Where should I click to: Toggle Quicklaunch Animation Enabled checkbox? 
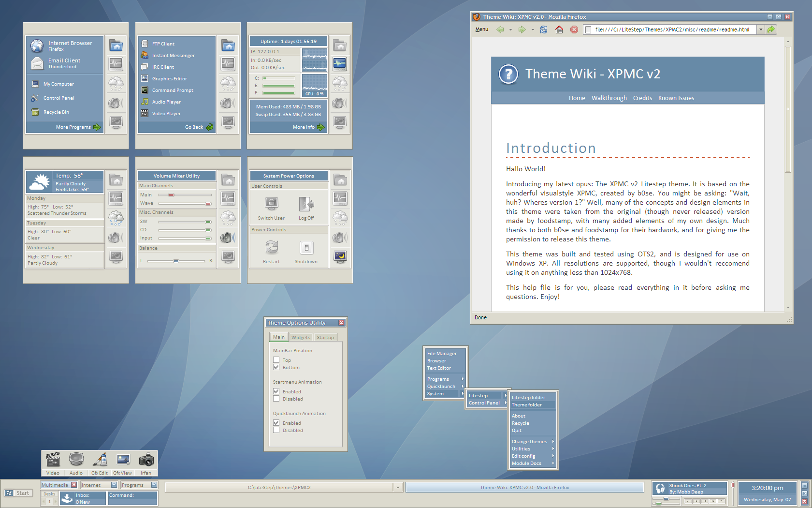[x=276, y=423]
